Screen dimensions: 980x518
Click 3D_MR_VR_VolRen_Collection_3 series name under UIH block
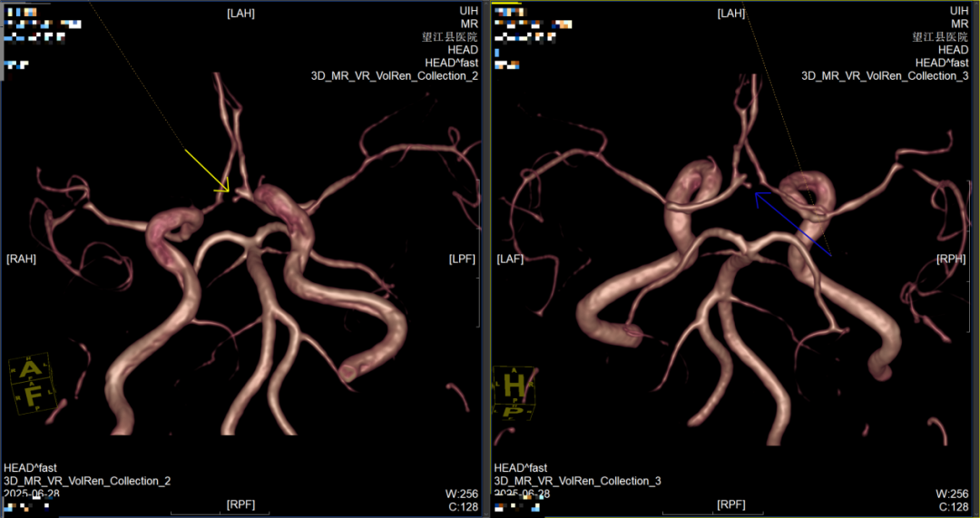[885, 76]
